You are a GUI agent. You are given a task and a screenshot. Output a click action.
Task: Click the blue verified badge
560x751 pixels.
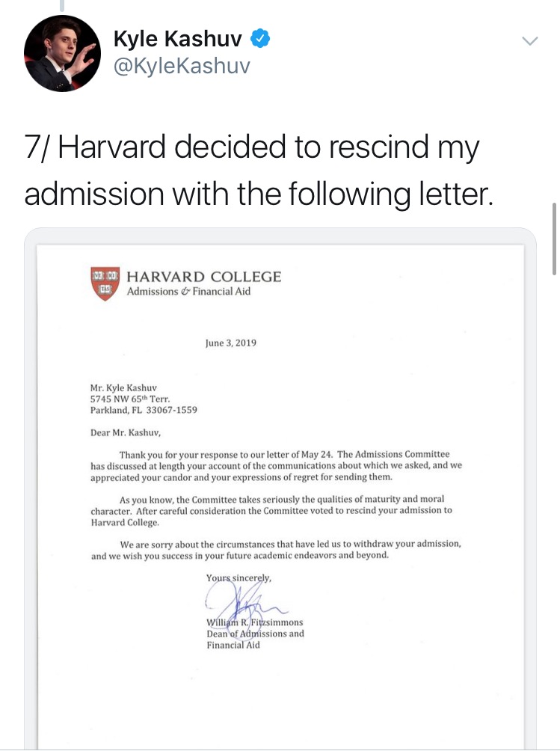(260, 38)
